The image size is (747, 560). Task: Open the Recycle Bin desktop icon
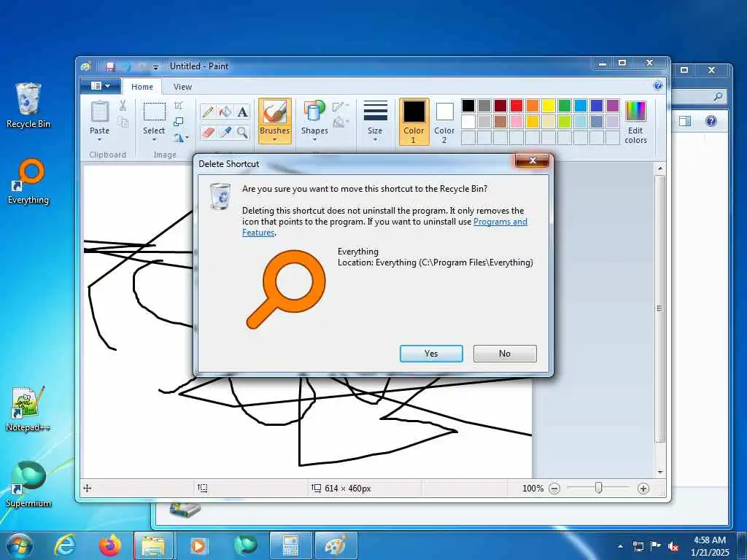pos(28,105)
